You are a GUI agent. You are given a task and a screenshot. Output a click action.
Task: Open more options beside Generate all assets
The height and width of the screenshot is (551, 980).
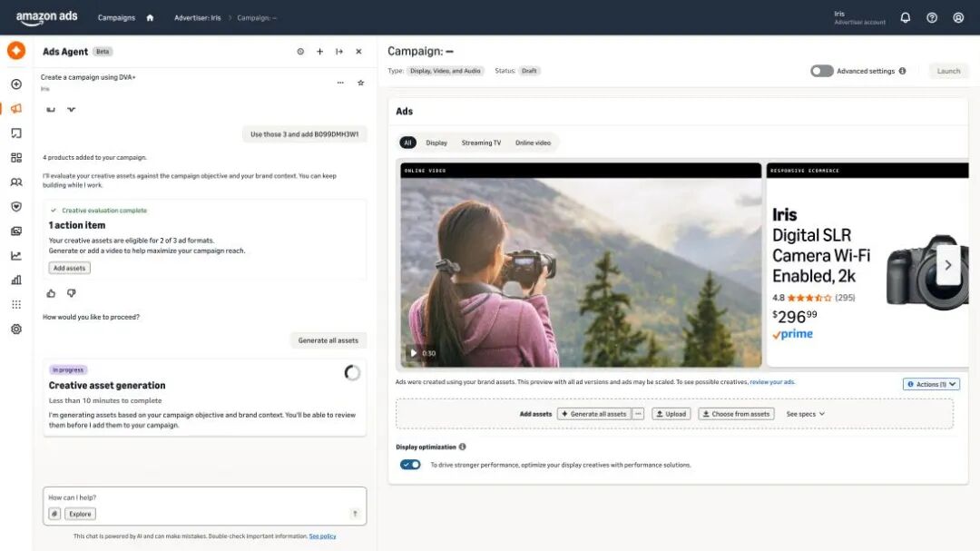coord(638,413)
